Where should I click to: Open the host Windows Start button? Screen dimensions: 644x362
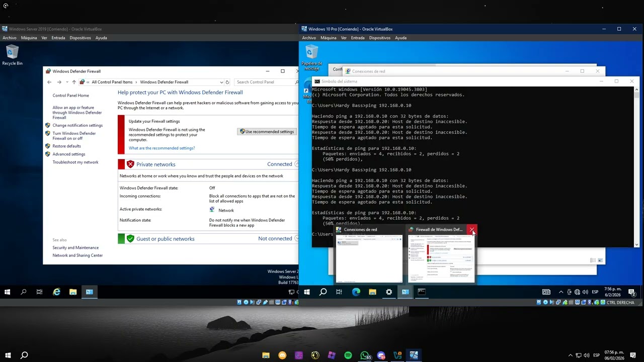click(8, 355)
